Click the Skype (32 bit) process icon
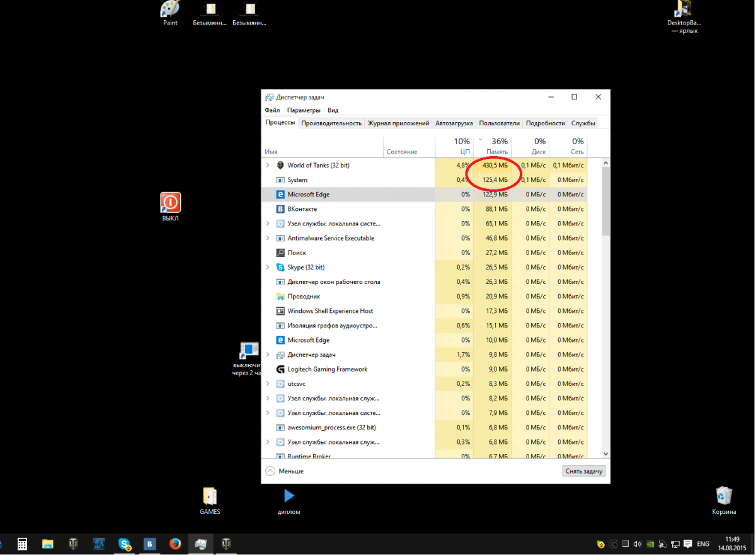 tap(280, 268)
